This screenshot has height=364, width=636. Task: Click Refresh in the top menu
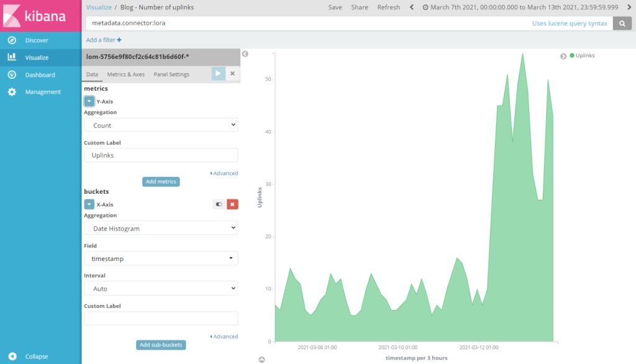pos(389,7)
